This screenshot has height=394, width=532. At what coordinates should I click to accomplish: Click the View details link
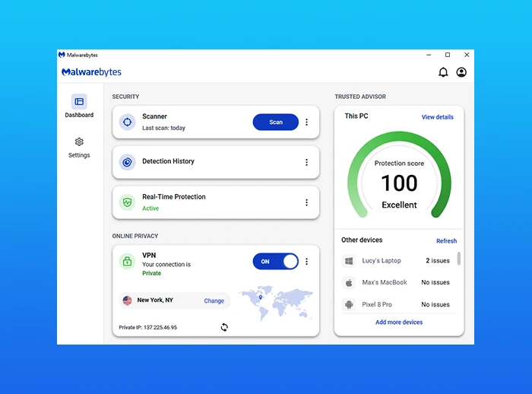pyautogui.click(x=437, y=117)
